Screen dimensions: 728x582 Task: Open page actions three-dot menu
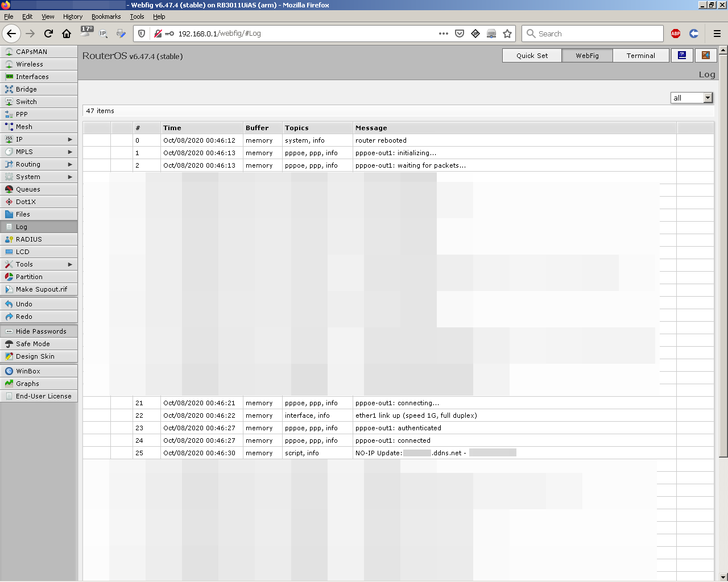click(x=444, y=34)
